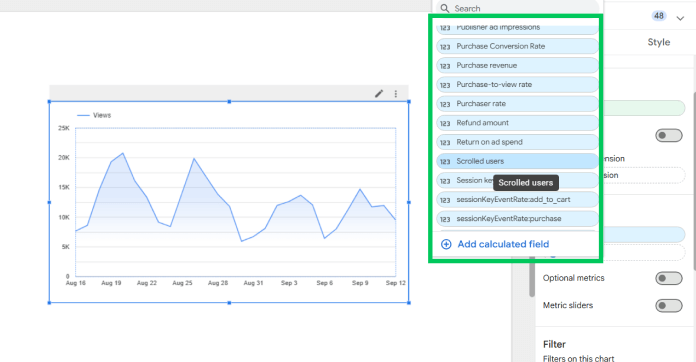Select the Purchase revenue metric
This screenshot has height=362, width=696.
click(x=517, y=65)
